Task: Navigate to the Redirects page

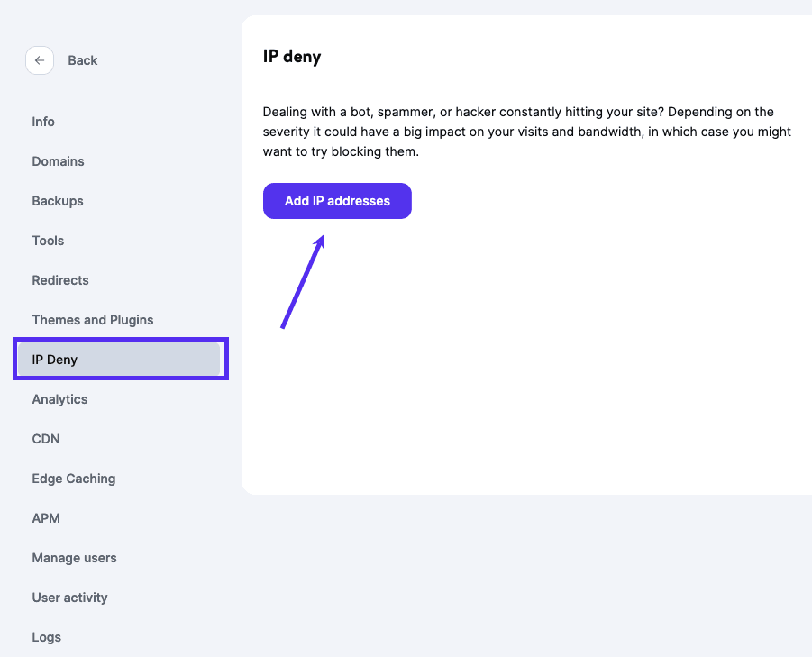Action: pos(60,280)
